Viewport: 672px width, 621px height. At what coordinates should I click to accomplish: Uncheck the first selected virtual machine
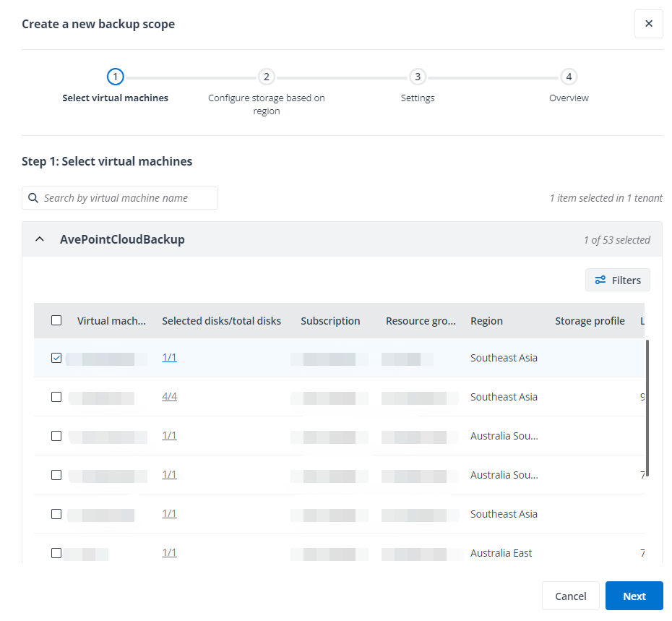coord(56,357)
